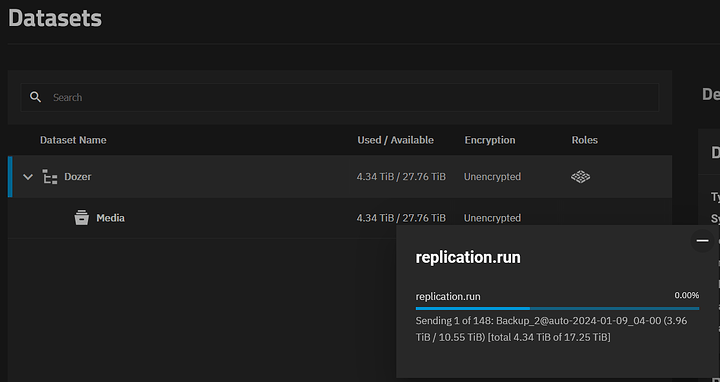
Task: Click Dozer's 4.34 TiB / 27.76 TiB value
Action: point(401,177)
